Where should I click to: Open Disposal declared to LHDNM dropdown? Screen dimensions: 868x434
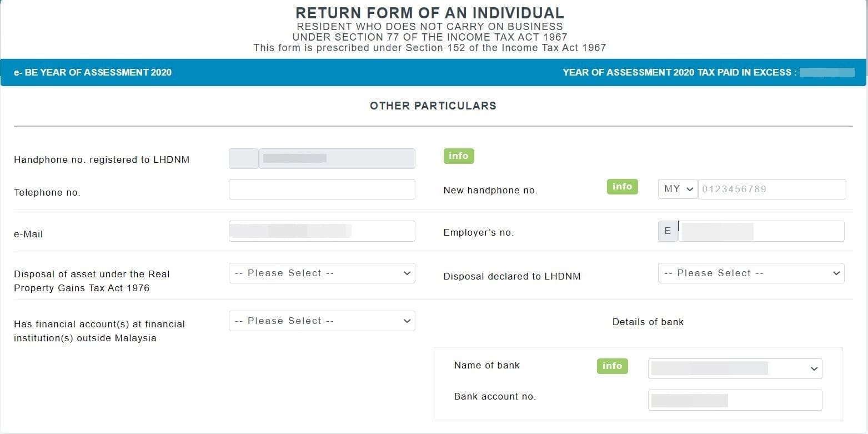751,273
